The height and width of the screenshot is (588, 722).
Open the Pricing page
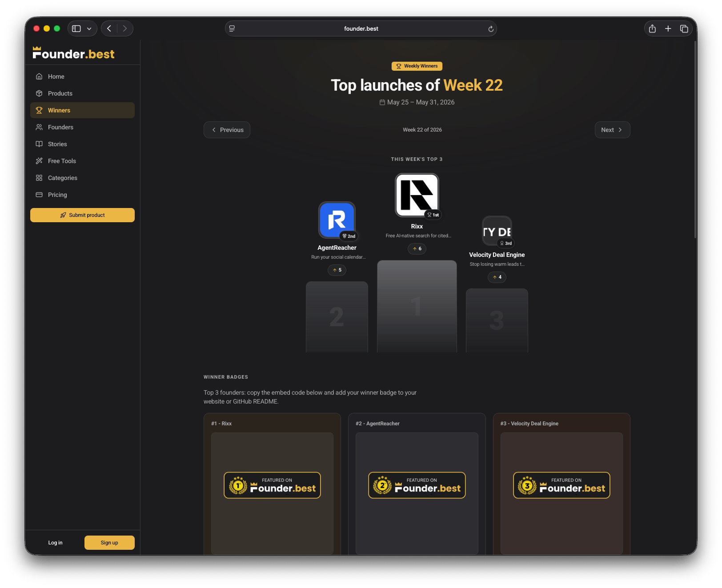point(82,195)
